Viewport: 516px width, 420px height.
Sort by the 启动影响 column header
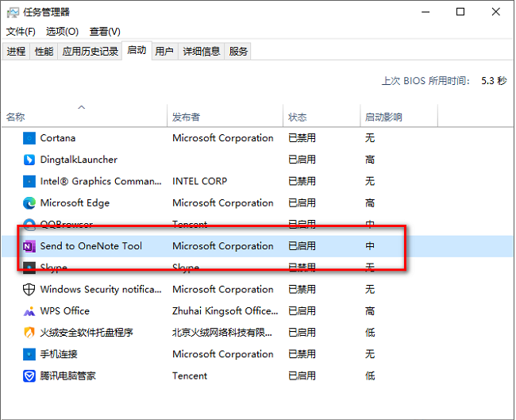[399, 116]
